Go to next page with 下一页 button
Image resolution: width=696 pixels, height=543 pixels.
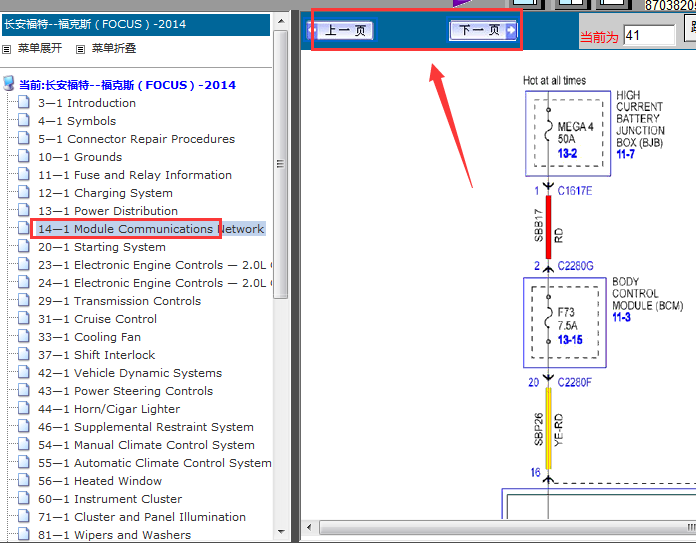click(483, 30)
